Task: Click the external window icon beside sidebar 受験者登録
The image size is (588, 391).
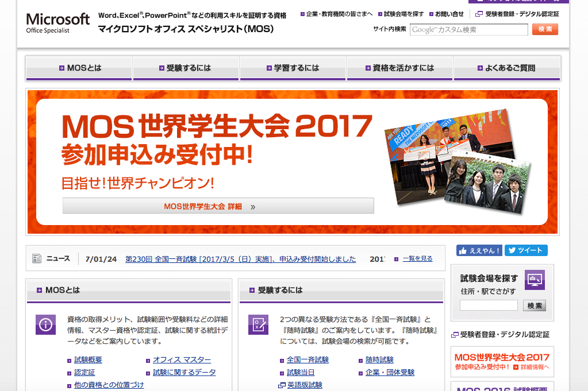Action: pos(455,335)
